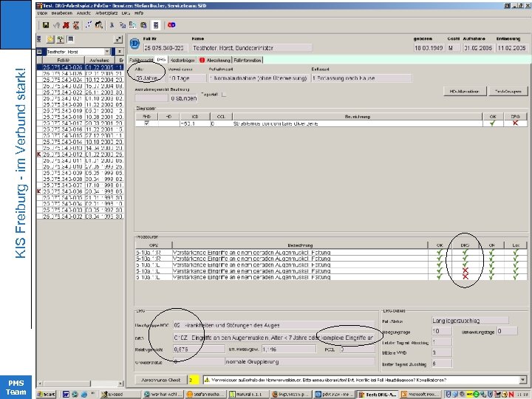The height and width of the screenshot is (399, 532).
Task: Toggle the PHD checkbox in the diagnosis row
Action: (146, 123)
